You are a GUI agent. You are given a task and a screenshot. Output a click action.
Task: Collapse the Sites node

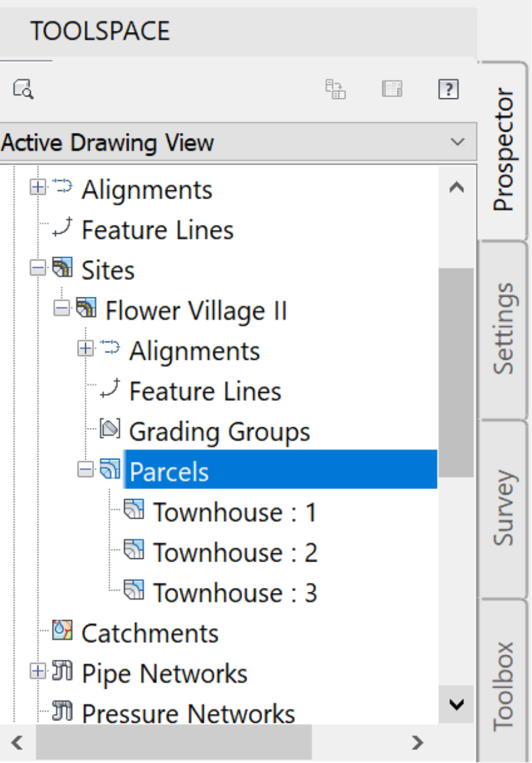pos(38,268)
